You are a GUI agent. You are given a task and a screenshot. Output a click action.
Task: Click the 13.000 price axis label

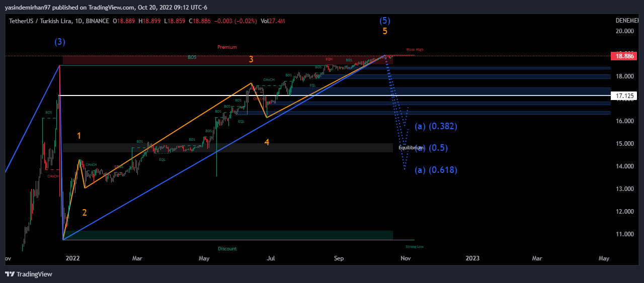tap(625, 189)
